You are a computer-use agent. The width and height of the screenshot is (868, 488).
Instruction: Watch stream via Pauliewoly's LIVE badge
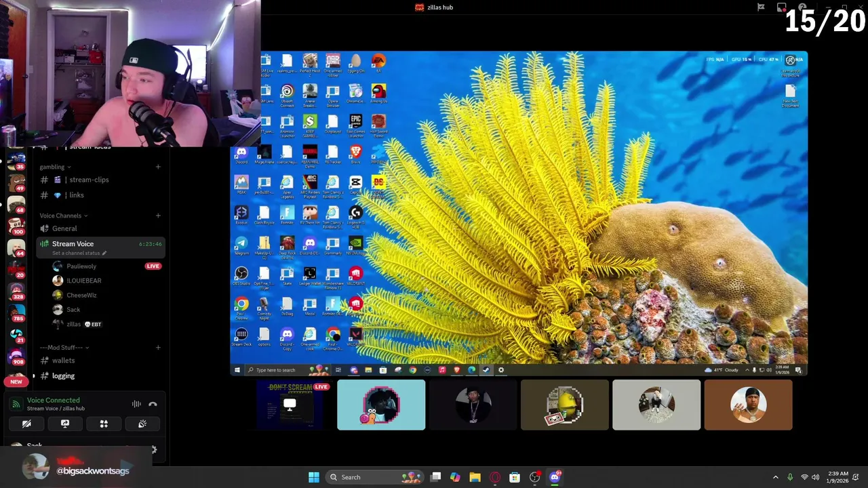pyautogui.click(x=153, y=266)
